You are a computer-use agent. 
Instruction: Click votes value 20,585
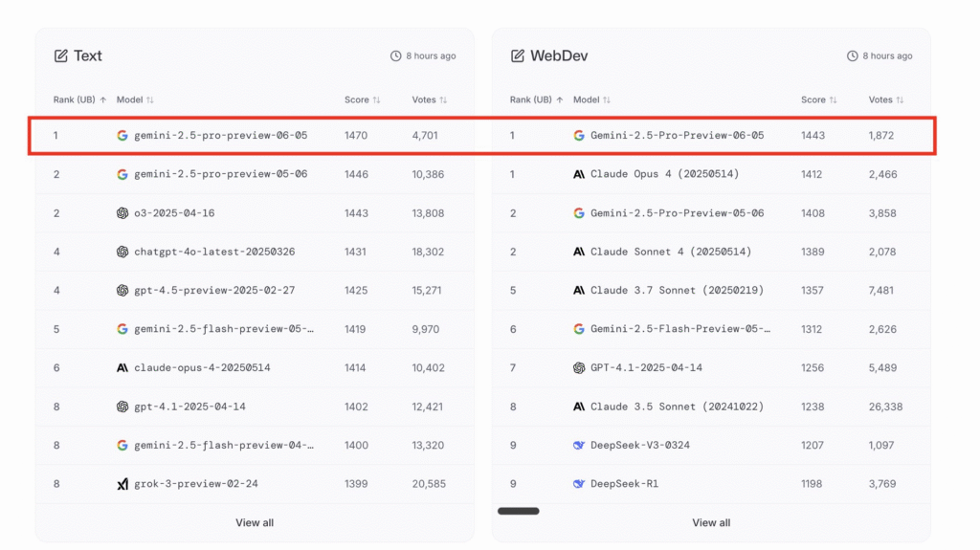click(x=429, y=484)
